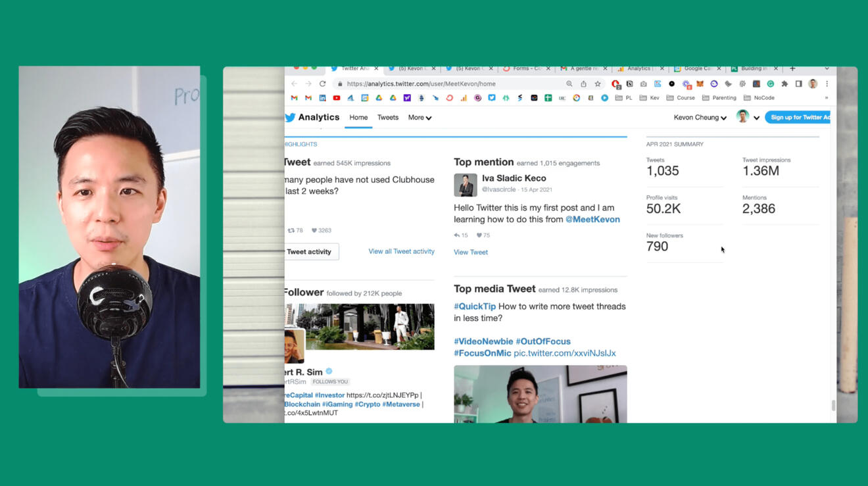
Task: Open the Notion extension icon
Action: [x=629, y=84]
